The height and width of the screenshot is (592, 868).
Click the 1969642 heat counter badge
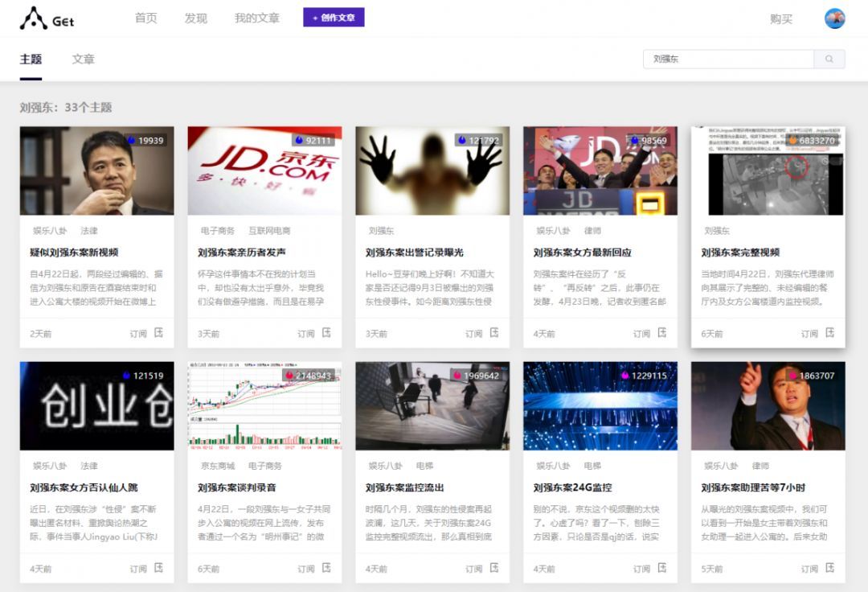[476, 376]
